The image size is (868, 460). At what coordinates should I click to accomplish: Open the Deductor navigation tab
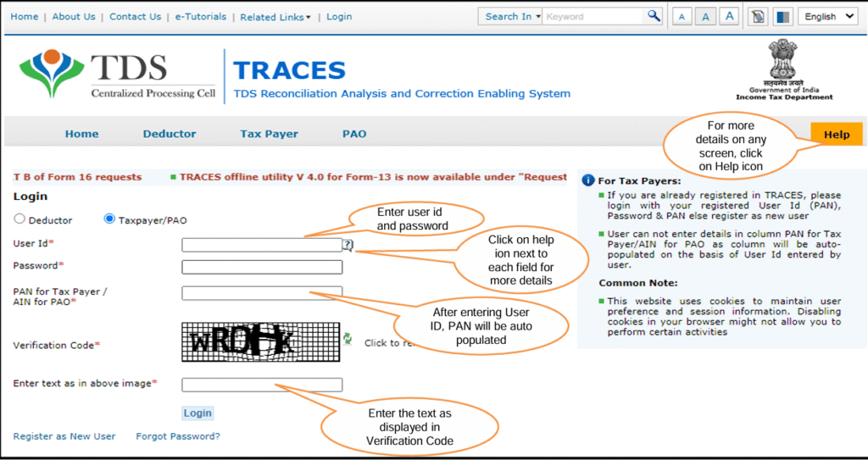(170, 134)
